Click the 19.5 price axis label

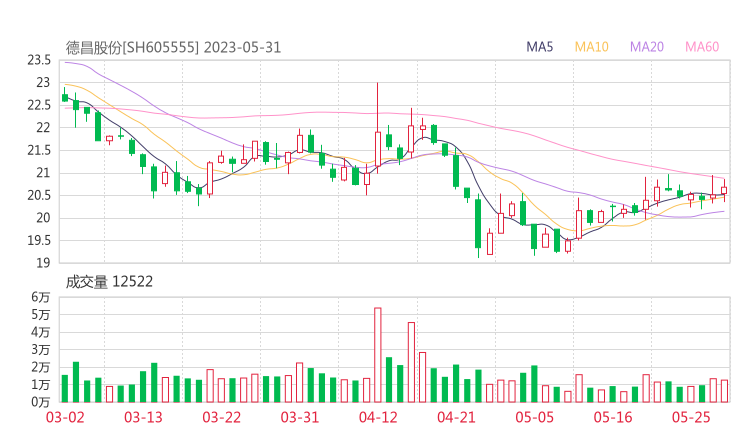point(39,241)
